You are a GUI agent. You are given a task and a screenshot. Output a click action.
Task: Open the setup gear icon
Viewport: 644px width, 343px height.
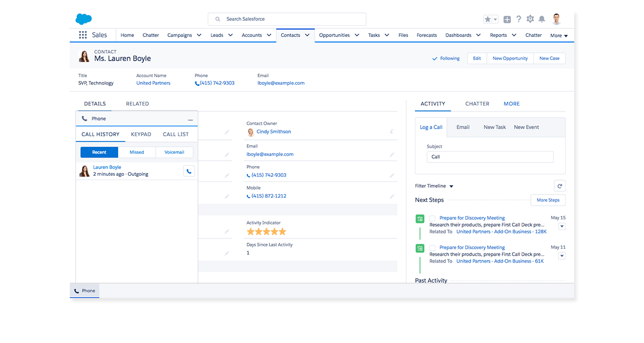pos(530,19)
